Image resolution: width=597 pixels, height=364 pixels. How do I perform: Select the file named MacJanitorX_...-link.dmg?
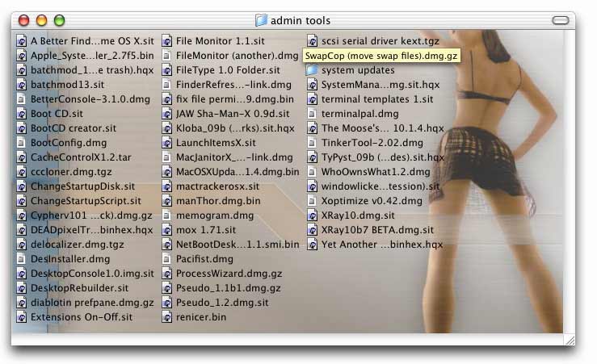tap(234, 157)
